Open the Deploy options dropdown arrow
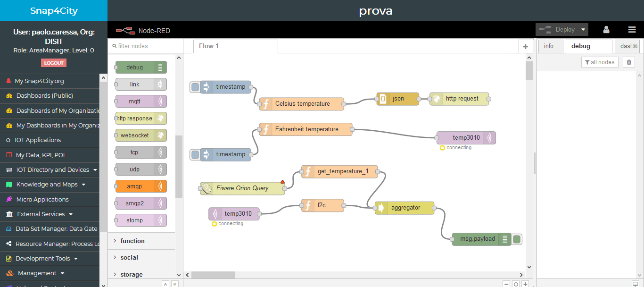 click(x=583, y=30)
